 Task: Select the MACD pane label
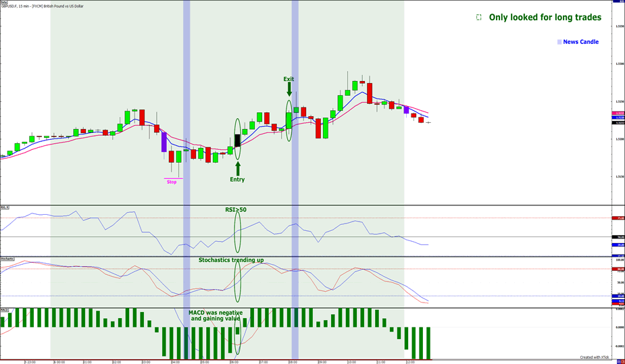point(4,309)
